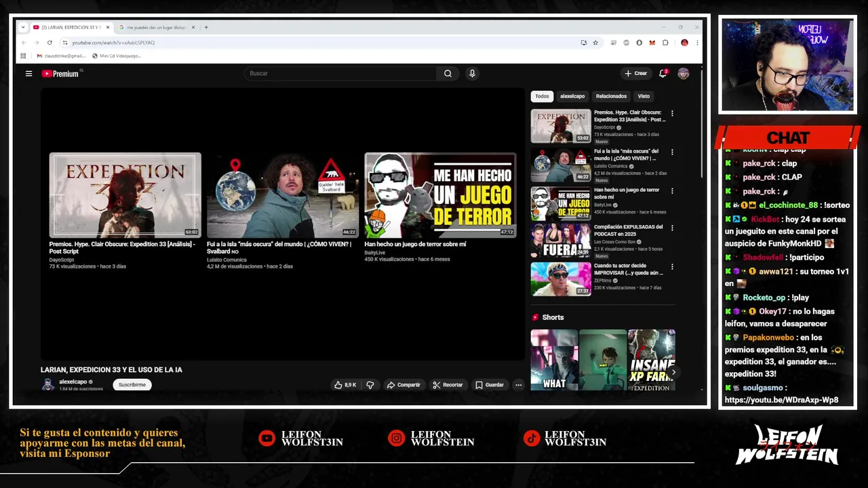Open sidebar title 'Fui a la isla más oscura'
The width and height of the screenshot is (868, 488).
click(x=626, y=155)
